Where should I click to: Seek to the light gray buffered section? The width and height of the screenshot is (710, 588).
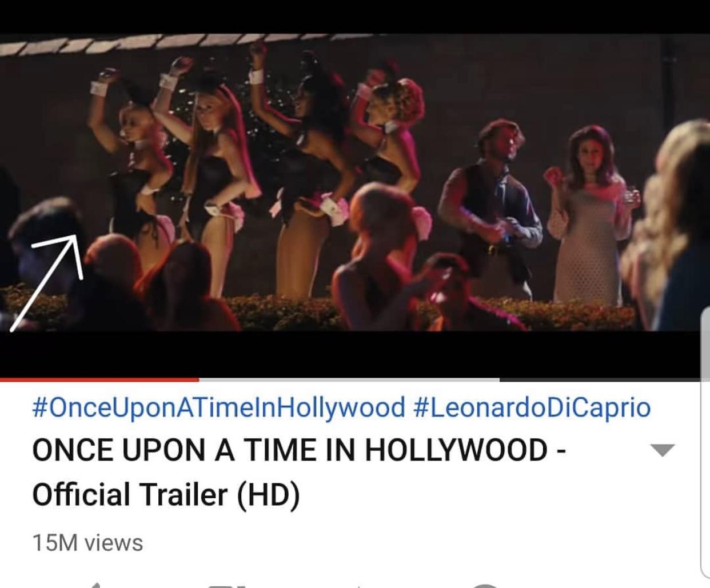coord(349,379)
